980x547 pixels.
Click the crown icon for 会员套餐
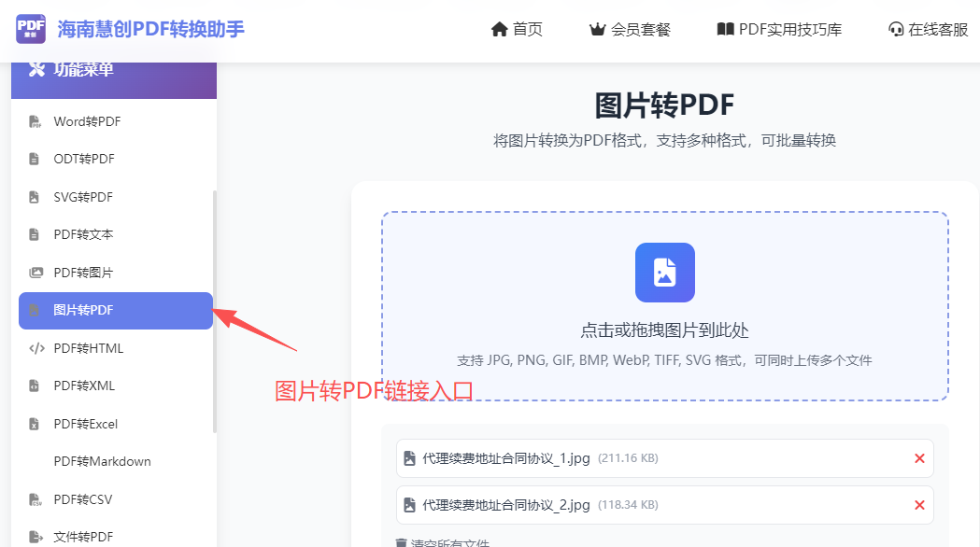click(598, 29)
